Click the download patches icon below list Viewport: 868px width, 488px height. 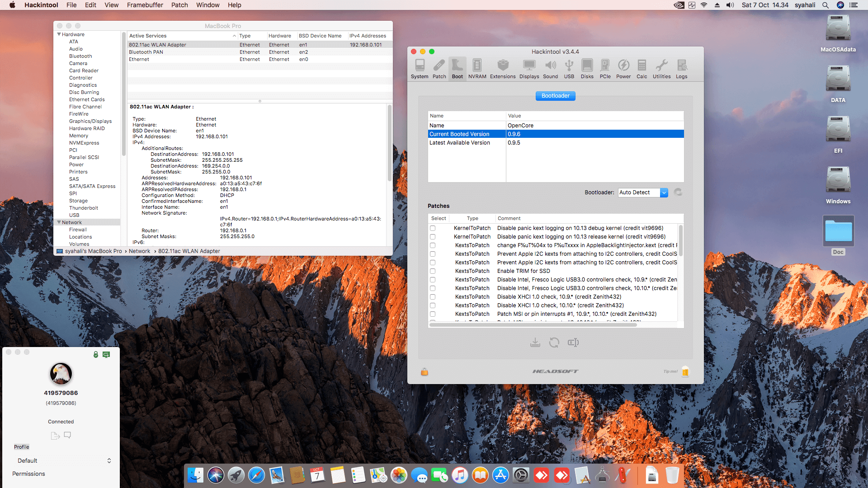tap(535, 343)
